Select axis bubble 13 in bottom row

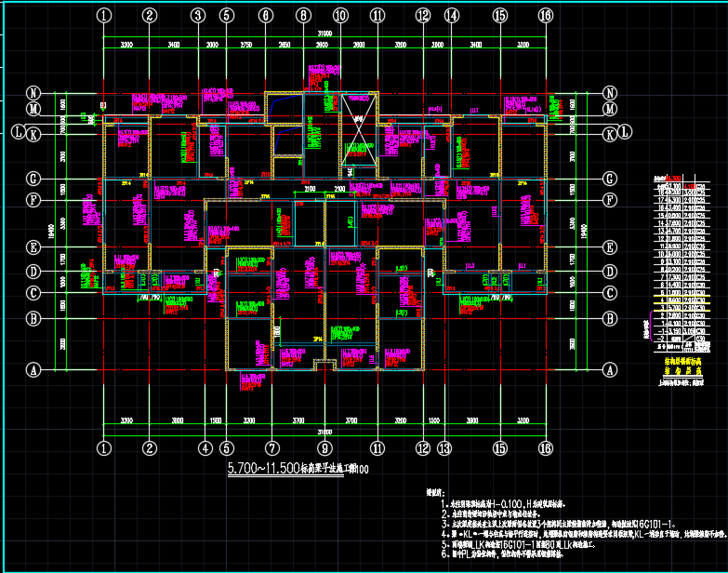[x=444, y=447]
